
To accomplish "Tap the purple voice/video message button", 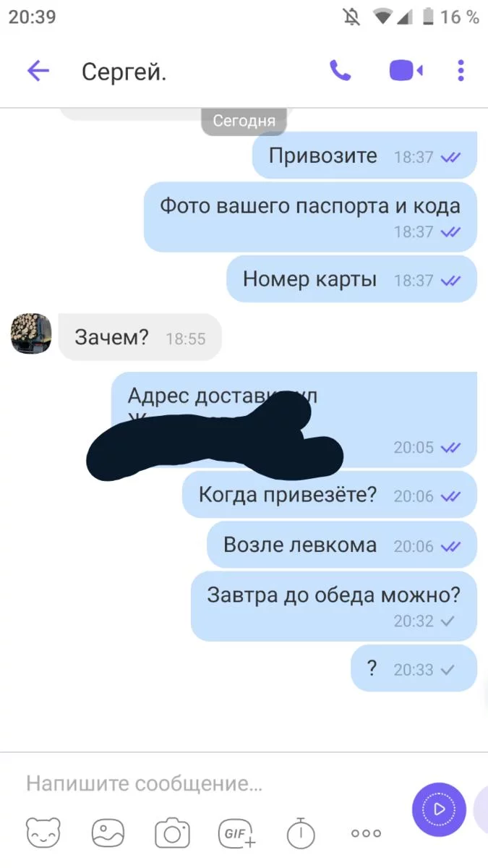I will [x=439, y=809].
